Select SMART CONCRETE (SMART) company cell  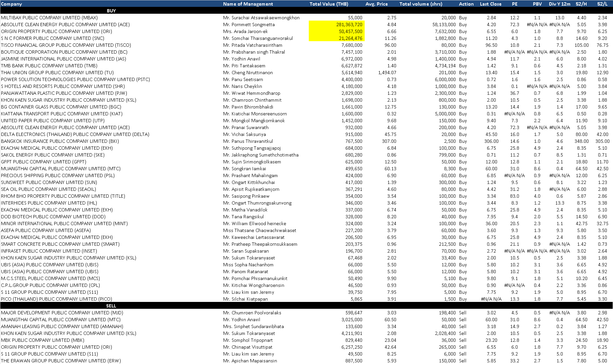60,244
